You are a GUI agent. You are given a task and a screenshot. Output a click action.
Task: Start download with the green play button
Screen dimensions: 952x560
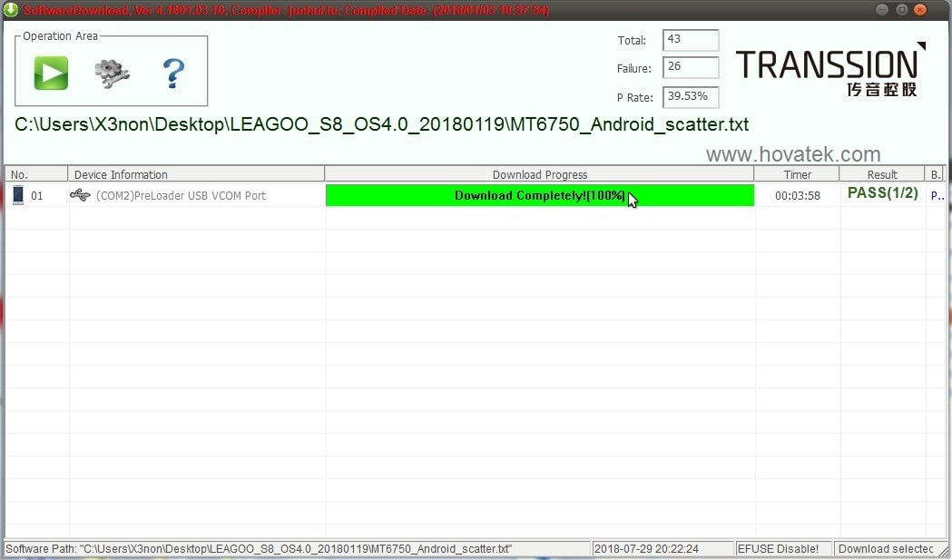tap(51, 73)
